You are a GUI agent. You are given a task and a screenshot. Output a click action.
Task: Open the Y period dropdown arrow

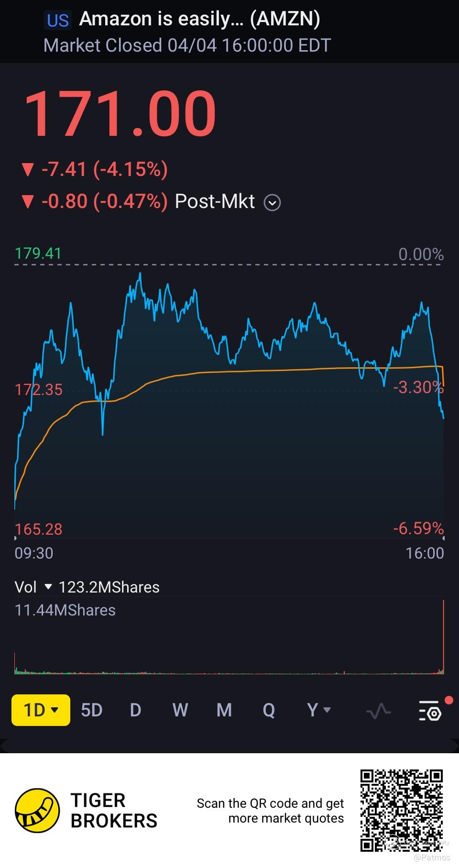[x=327, y=710]
